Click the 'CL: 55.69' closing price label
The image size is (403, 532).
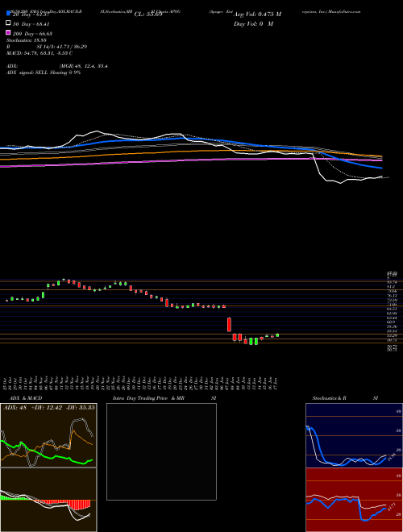[148, 15]
